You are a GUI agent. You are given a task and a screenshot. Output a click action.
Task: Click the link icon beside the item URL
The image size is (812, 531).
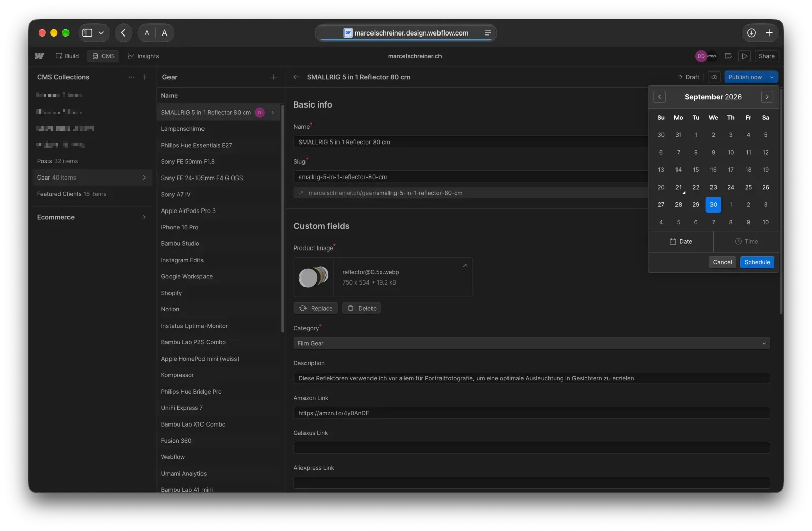pyautogui.click(x=301, y=193)
